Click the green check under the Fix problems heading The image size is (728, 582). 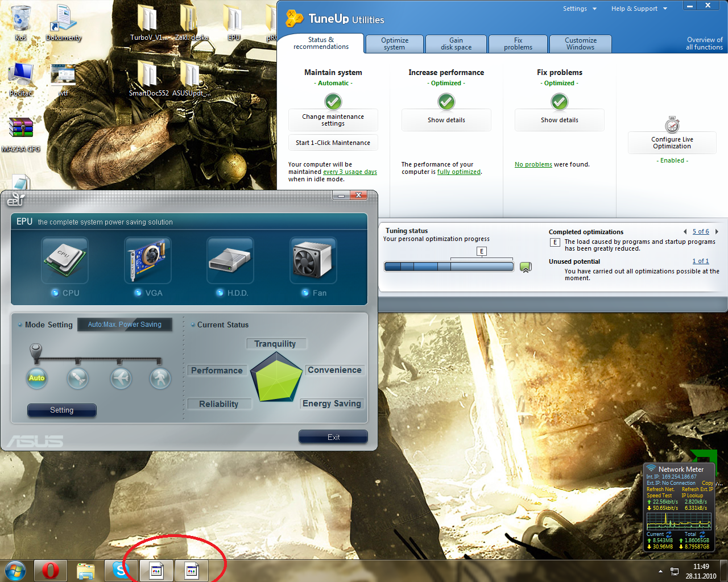pyautogui.click(x=560, y=102)
